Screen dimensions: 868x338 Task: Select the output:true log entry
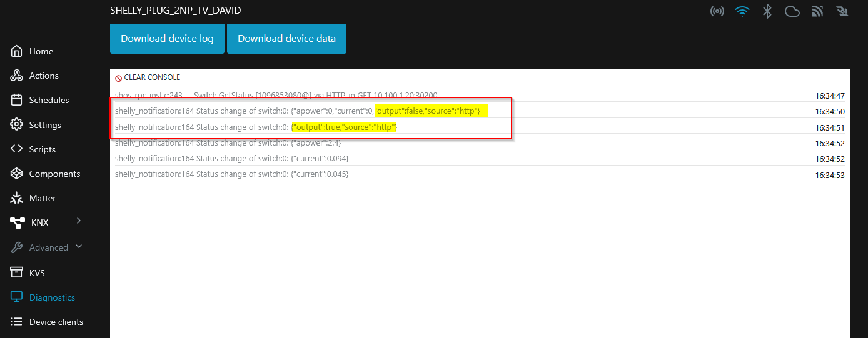coord(344,127)
